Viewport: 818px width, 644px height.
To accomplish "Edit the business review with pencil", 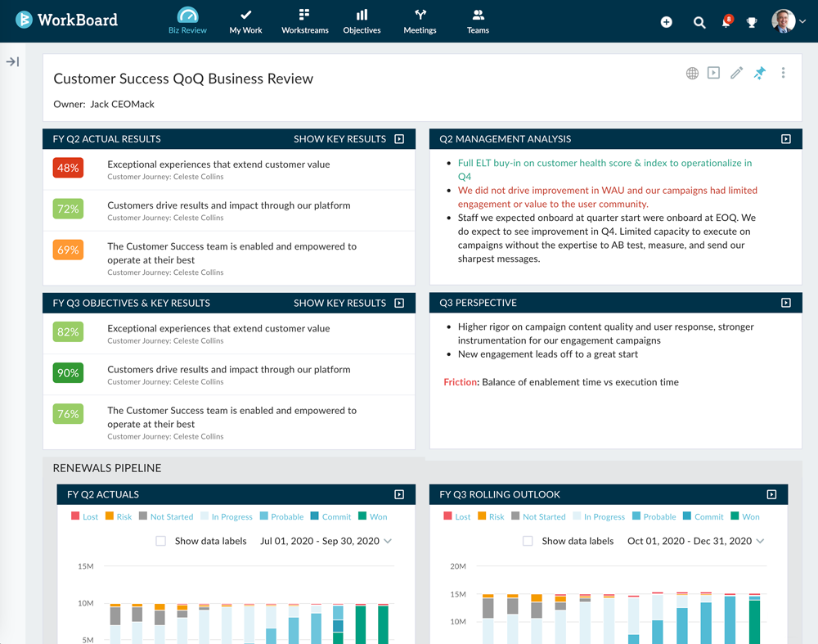I will [736, 73].
